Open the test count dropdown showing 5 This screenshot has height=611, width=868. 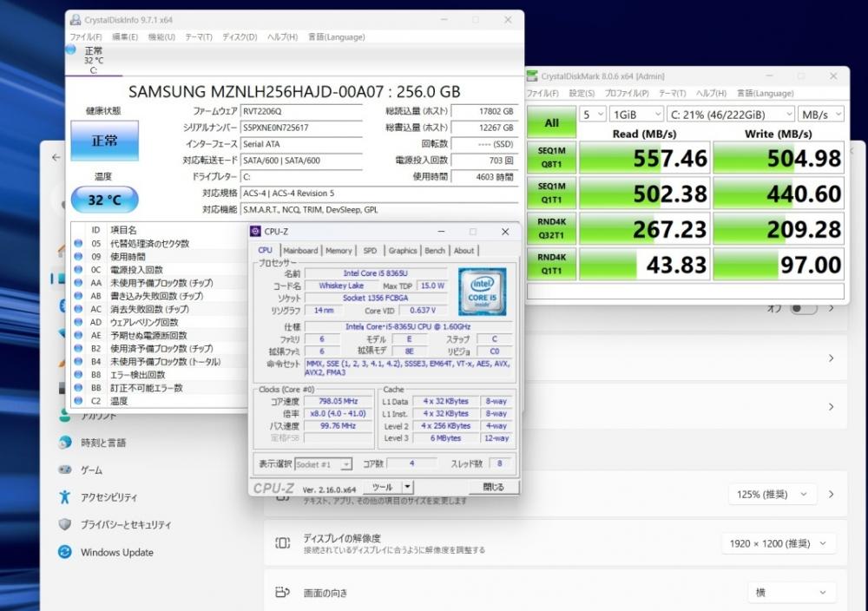(x=592, y=115)
